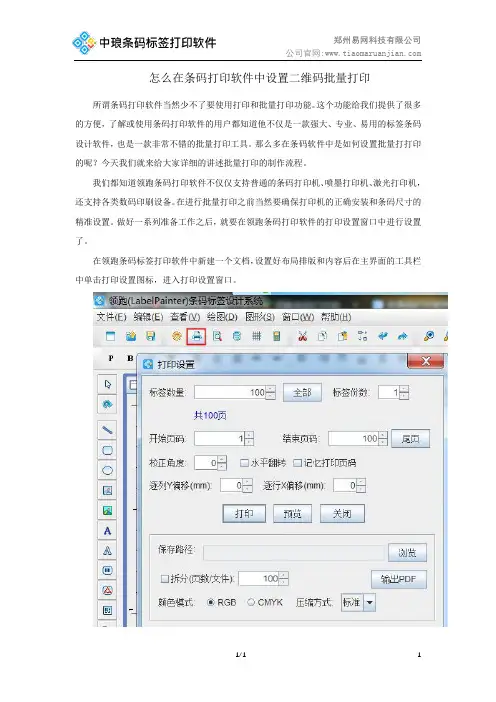Viewport: 496px width, 702px height.
Task: Click the 关闭 button
Action: pyautogui.click(x=342, y=514)
